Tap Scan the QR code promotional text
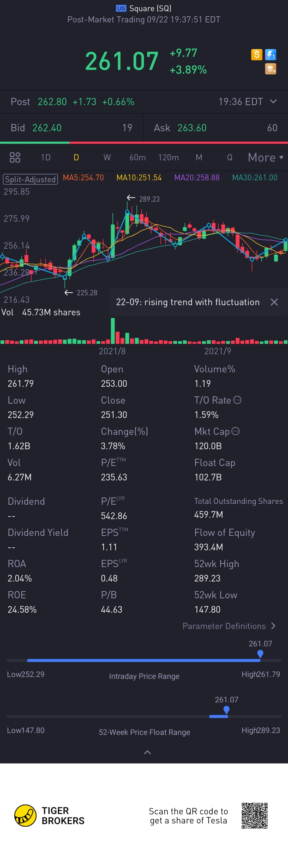Viewport: 288px width, 868px height. pos(188,816)
